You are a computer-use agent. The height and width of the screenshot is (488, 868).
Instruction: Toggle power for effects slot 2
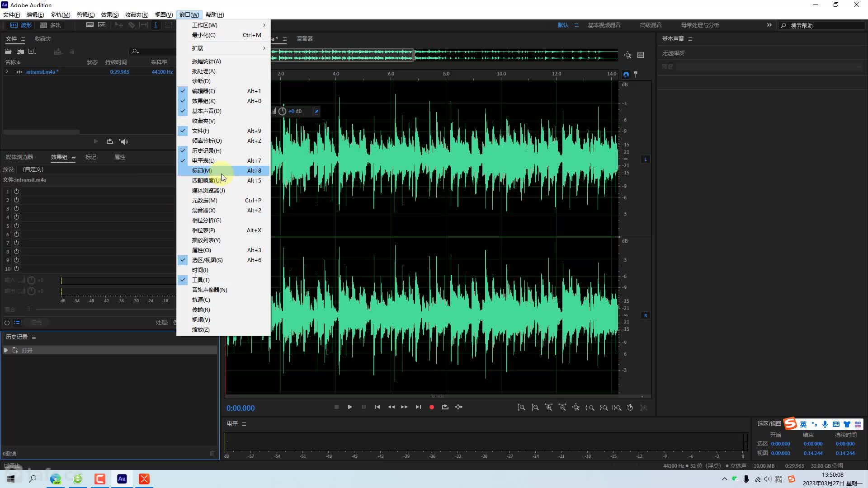pyautogui.click(x=16, y=200)
